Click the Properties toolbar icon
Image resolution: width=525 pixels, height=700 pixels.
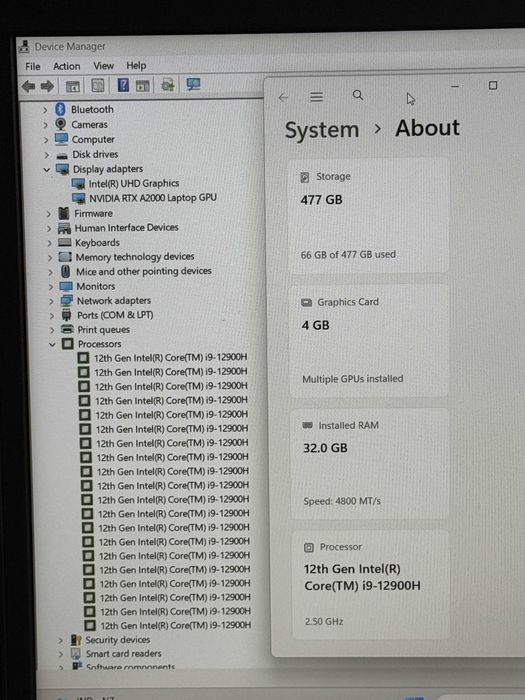point(98,85)
